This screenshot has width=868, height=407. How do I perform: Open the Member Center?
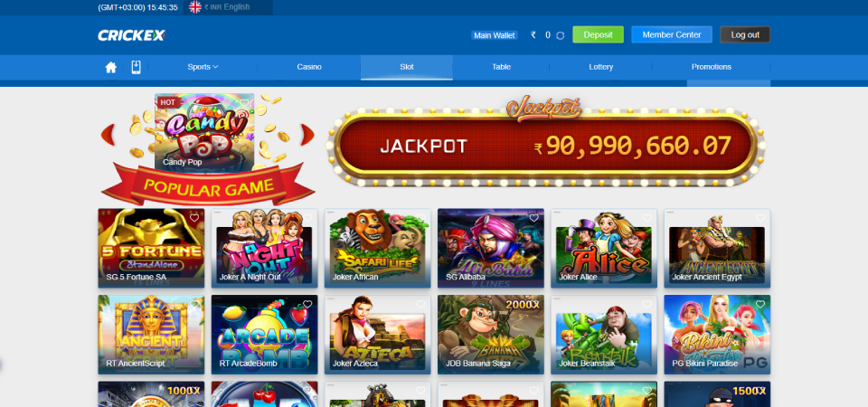click(672, 35)
